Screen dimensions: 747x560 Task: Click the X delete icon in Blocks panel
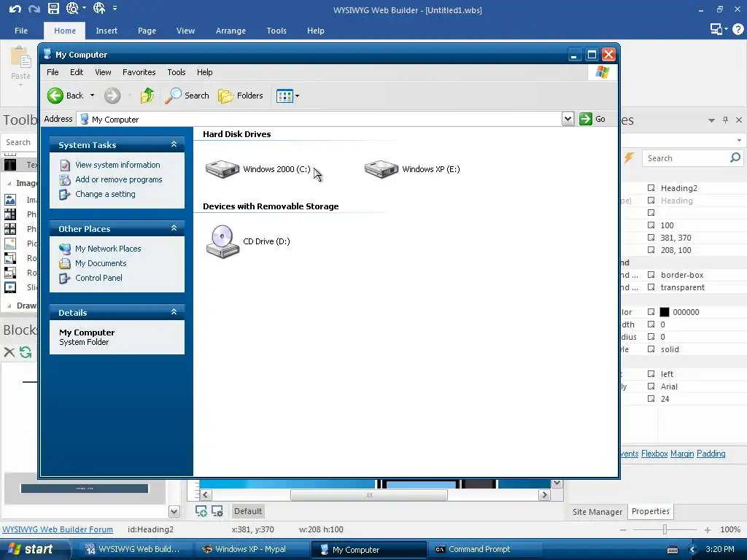pos(9,352)
